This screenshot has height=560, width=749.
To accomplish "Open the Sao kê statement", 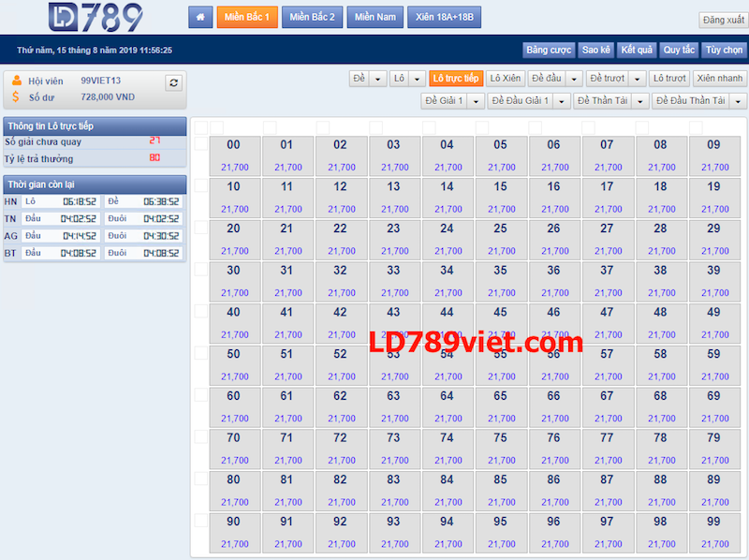I will [595, 50].
